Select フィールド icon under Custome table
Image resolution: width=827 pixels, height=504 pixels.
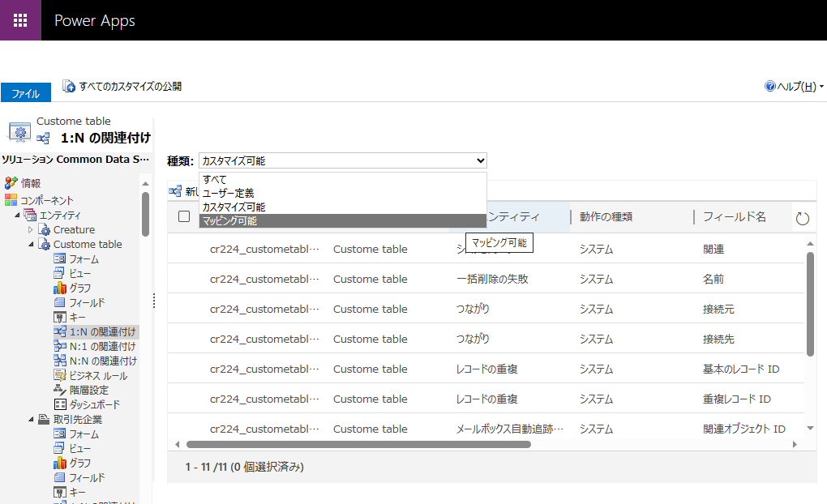pyautogui.click(x=60, y=302)
